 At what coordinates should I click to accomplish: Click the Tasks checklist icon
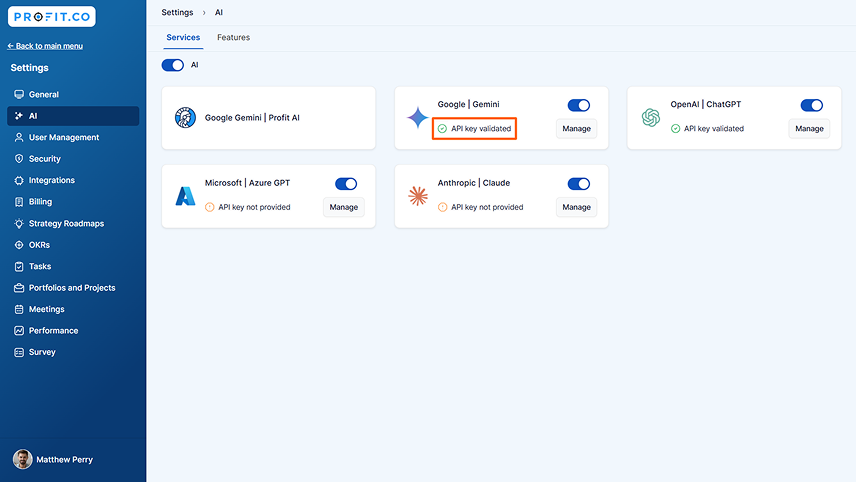[x=19, y=266]
